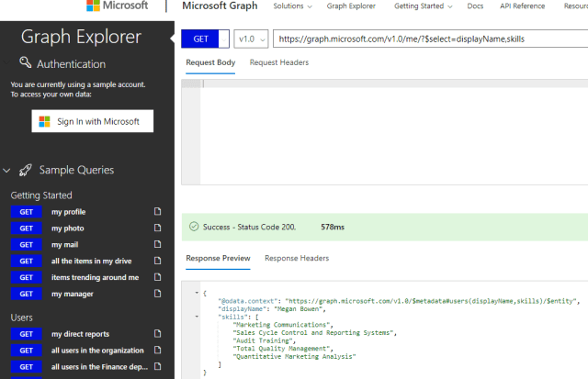Open the v1.0 API version dropdown
This screenshot has width=588, height=379.
251,39
